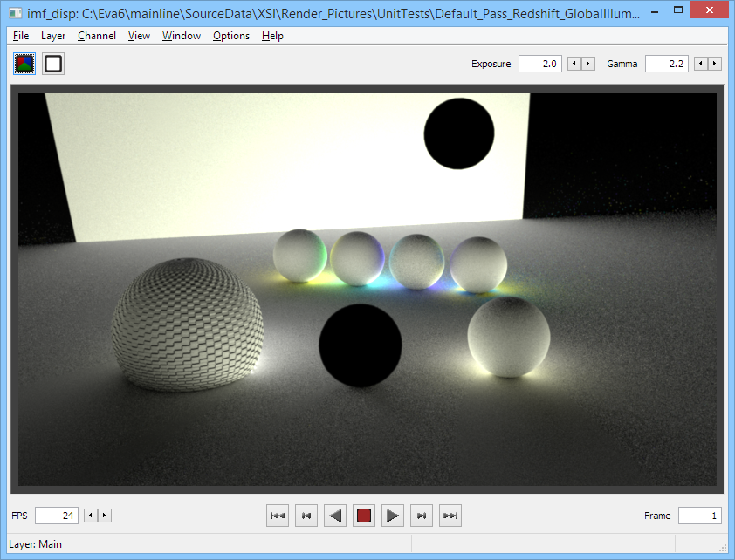
Task: Click the imf_disp application icon in title bar
Action: [16, 12]
